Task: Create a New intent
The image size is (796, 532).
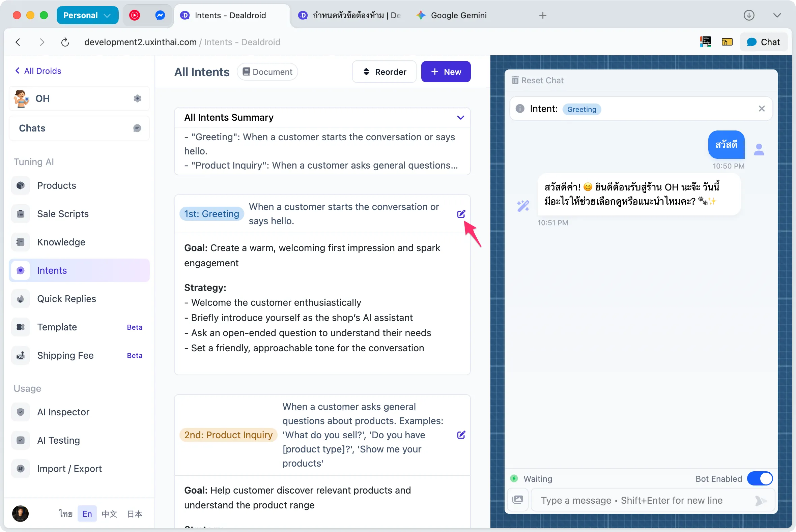Action: pyautogui.click(x=446, y=71)
